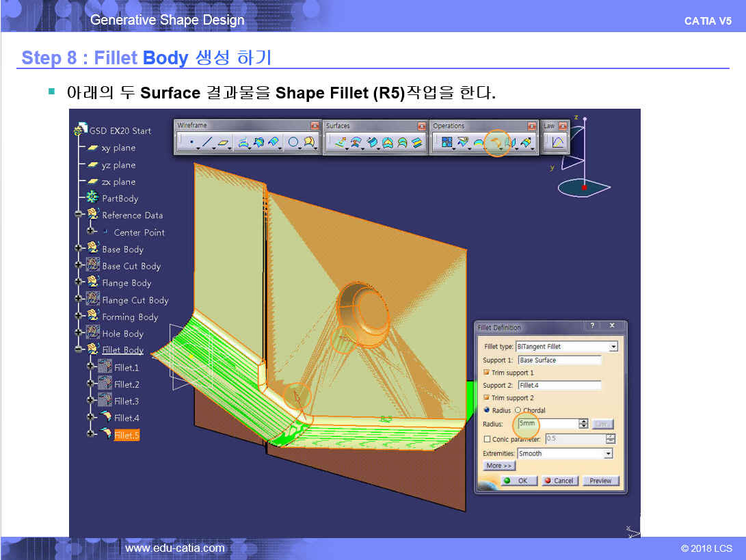Click OK in Fillet Definition dialog
Screen dimensions: 746x560
pyautogui.click(x=518, y=481)
